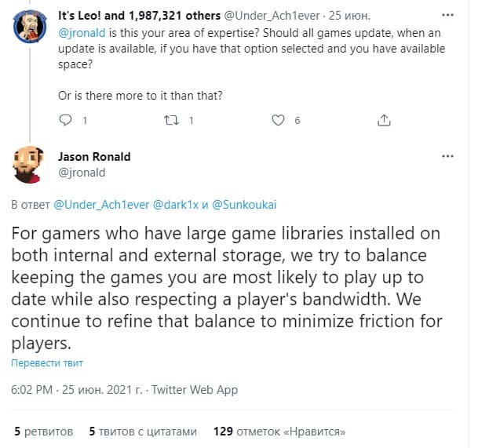Click the Twitter Web App source label
The image size is (478, 448).
[x=195, y=390]
